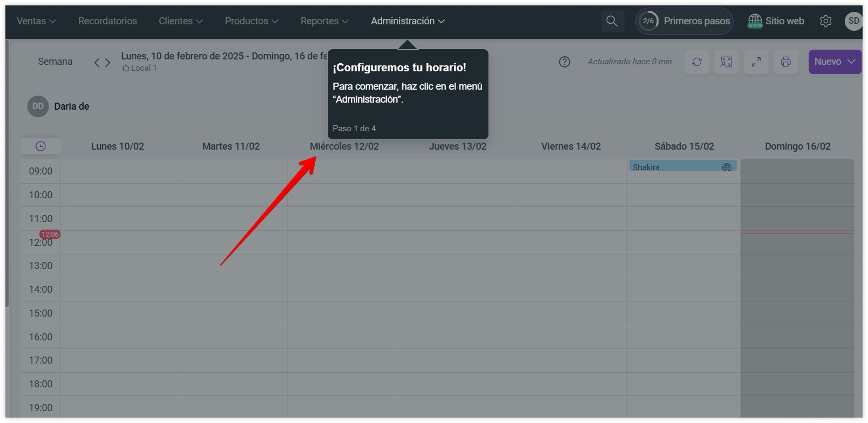Select the Lunes 10/02 column header
This screenshot has height=423, width=868.
pyautogui.click(x=118, y=146)
